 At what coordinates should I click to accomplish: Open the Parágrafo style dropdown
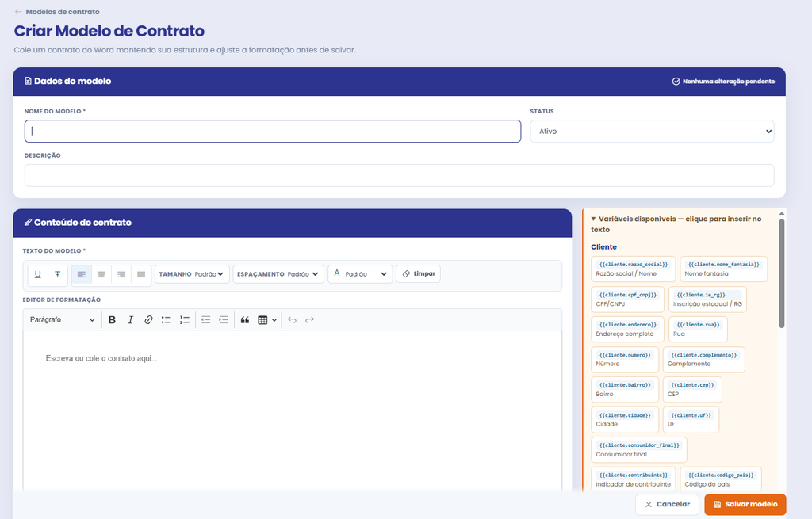coord(62,320)
